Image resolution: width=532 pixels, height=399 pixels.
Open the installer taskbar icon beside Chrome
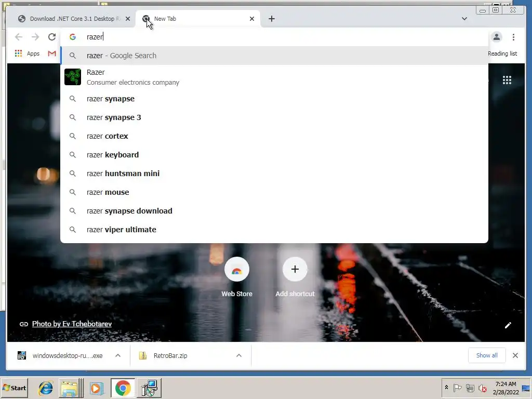(x=149, y=388)
